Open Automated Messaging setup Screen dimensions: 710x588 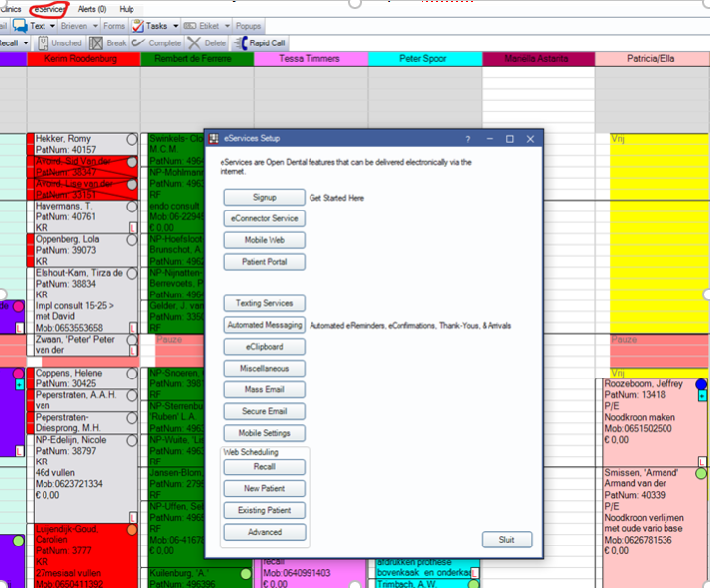(x=264, y=325)
